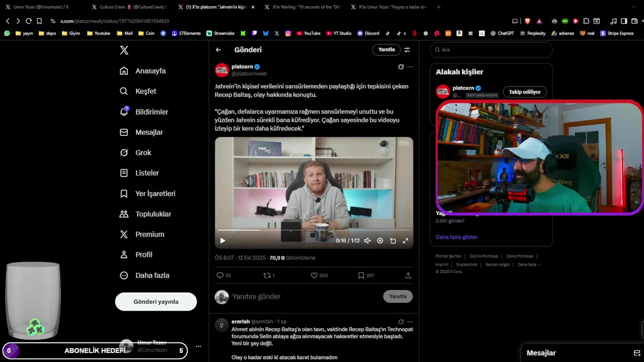The height and width of the screenshot is (362, 644).
Task: Click the Yanıtını gönder reply field
Action: (x=306, y=297)
